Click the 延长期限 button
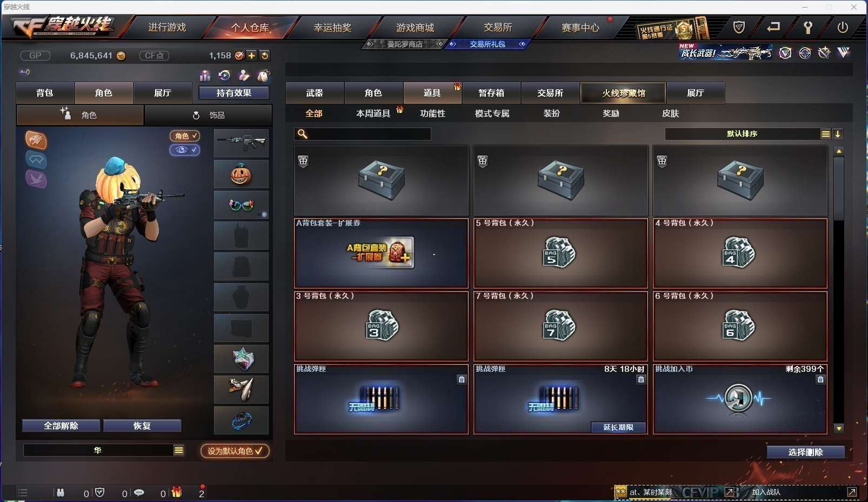 (618, 427)
